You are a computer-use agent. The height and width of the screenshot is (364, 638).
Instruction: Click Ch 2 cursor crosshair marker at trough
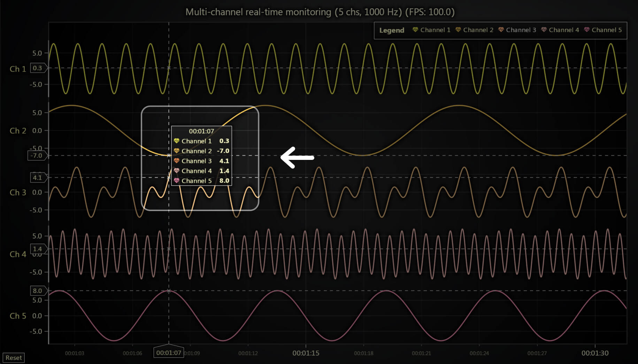pos(169,156)
